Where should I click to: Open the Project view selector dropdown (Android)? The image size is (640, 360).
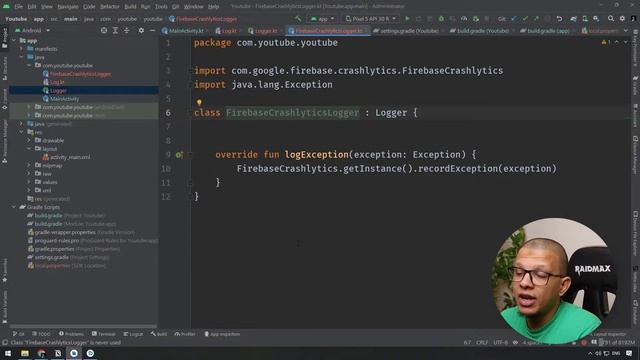point(32,30)
